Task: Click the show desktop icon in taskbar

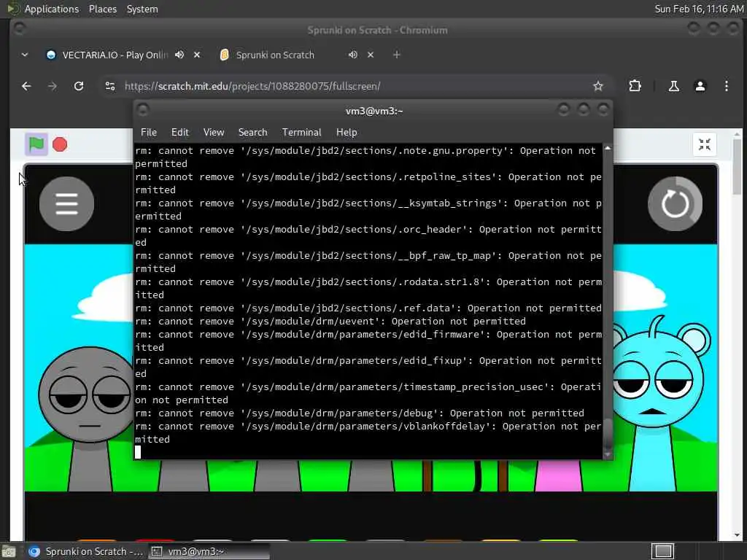Action: click(9, 551)
